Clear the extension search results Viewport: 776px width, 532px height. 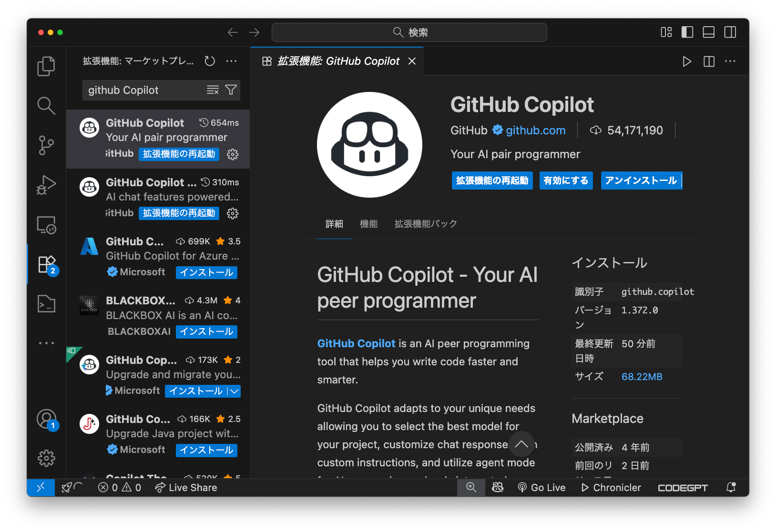213,90
